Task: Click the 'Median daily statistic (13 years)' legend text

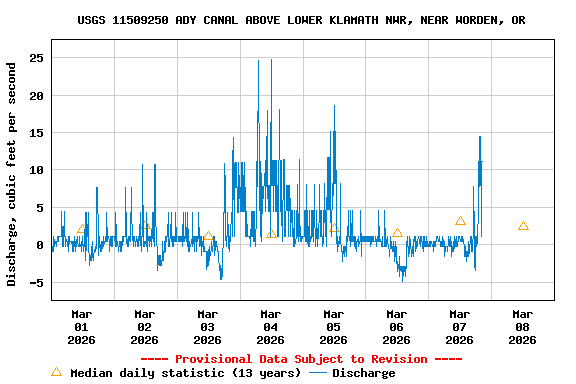Action: [x=186, y=373]
